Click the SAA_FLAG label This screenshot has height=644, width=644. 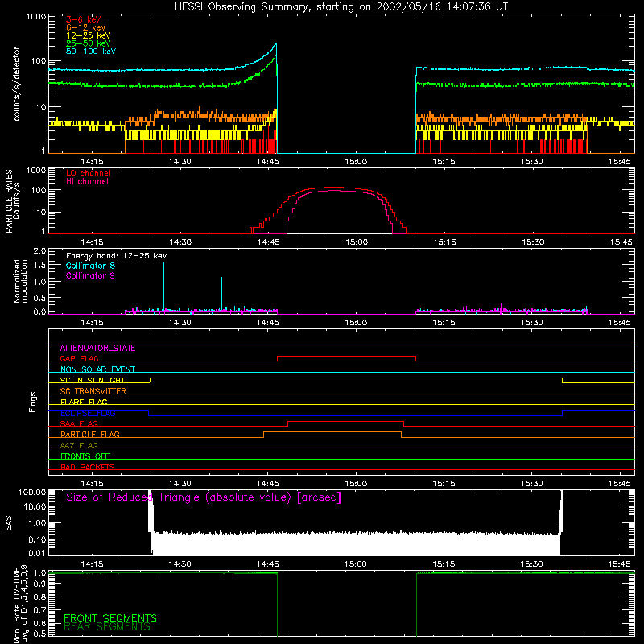[x=79, y=423]
